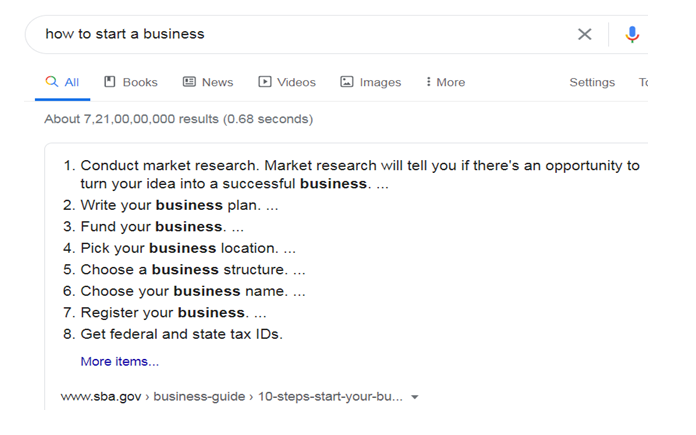Select the All results tab
The width and height of the screenshot is (696, 435).
[62, 82]
